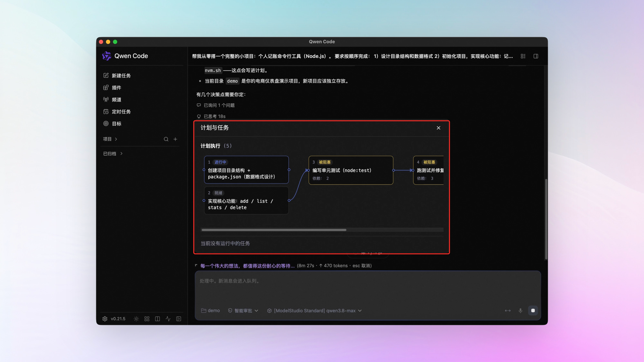
Task: Toggle the right side panel icon
Action: (536, 56)
